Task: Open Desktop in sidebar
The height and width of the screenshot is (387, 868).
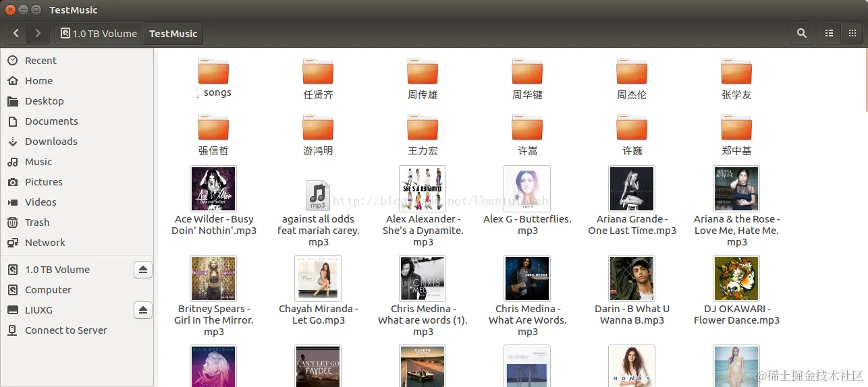Action: [78, 101]
